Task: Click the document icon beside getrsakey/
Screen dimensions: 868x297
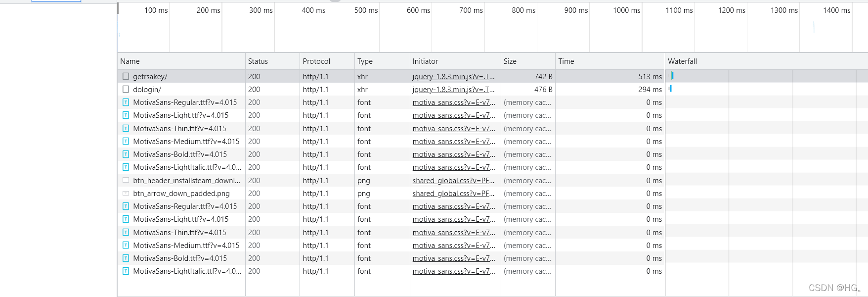Action: (x=126, y=76)
